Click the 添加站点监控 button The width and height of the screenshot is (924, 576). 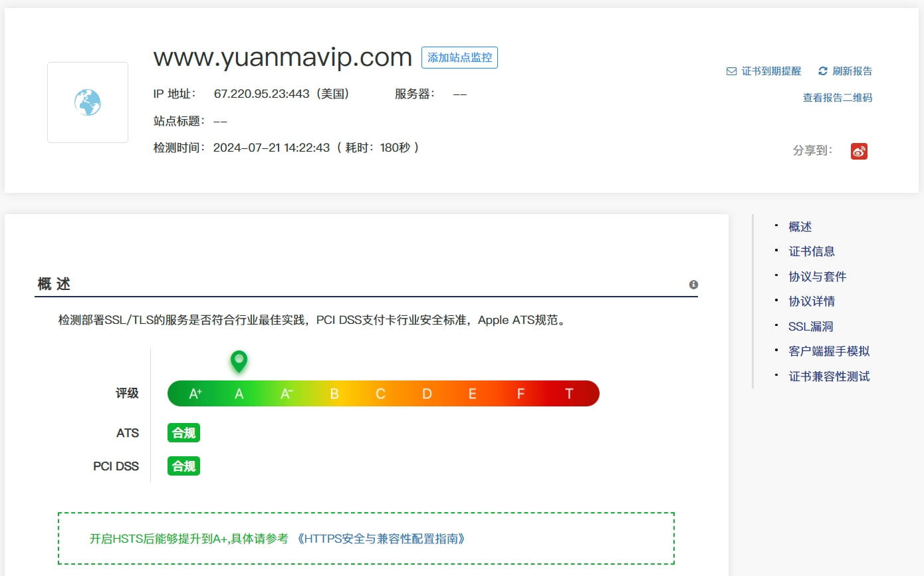coord(459,58)
